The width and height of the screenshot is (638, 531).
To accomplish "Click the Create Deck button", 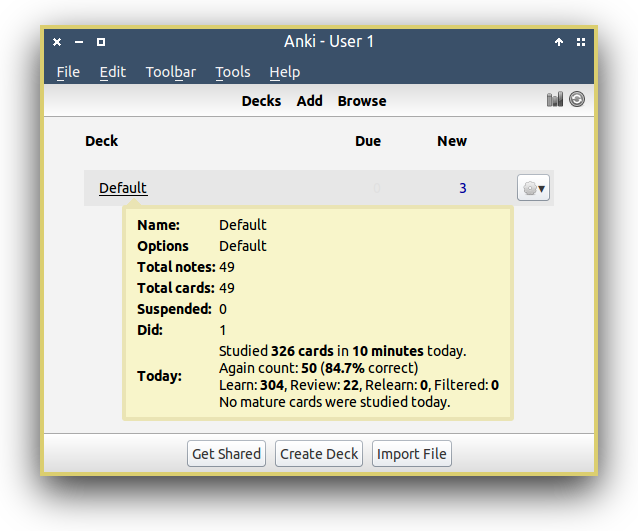I will [319, 454].
